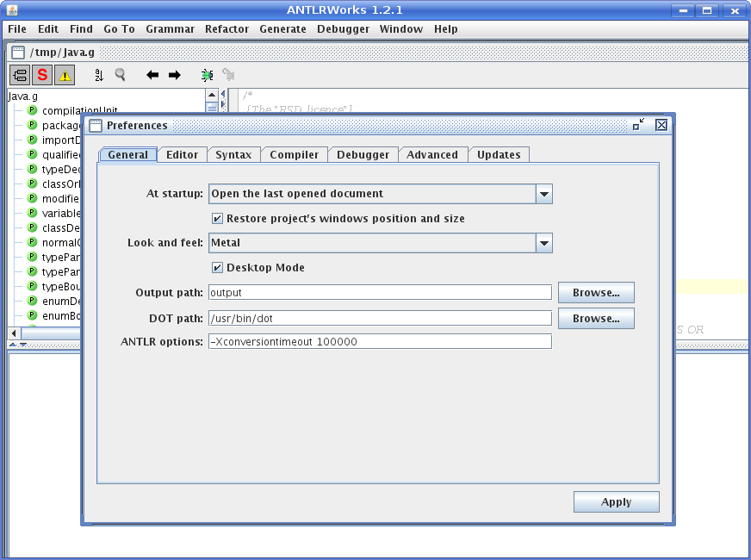Click the magnifying glass find icon
Image resolution: width=751 pixels, height=560 pixels.
(121, 75)
